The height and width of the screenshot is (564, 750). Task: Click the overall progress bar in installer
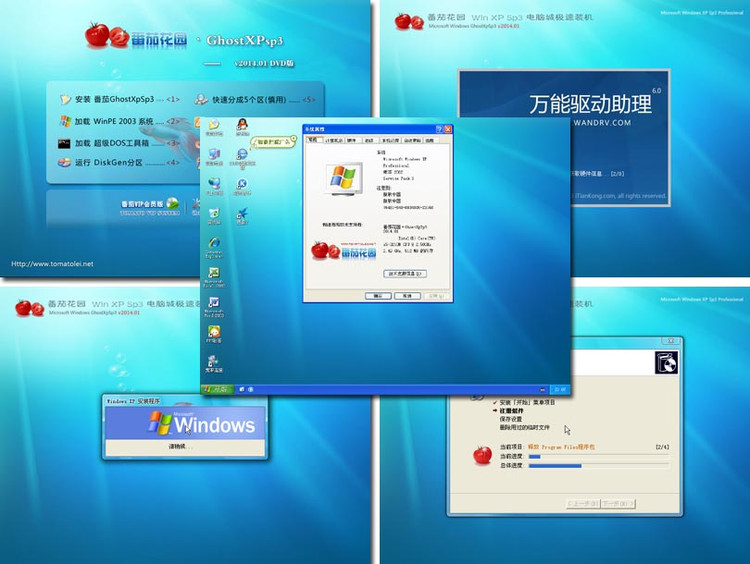[x=599, y=465]
